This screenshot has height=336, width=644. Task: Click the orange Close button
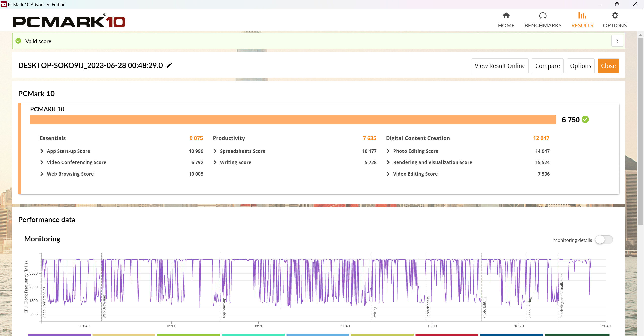(608, 66)
